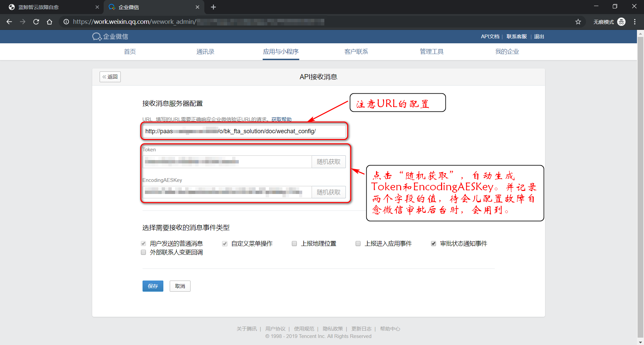Click the scrollbar down arrow

640,342
